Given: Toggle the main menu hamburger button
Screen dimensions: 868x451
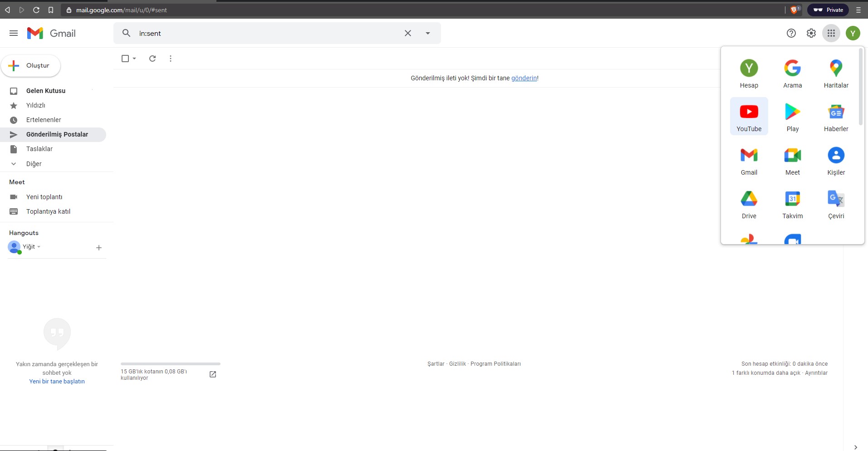Looking at the screenshot, I should [x=14, y=33].
